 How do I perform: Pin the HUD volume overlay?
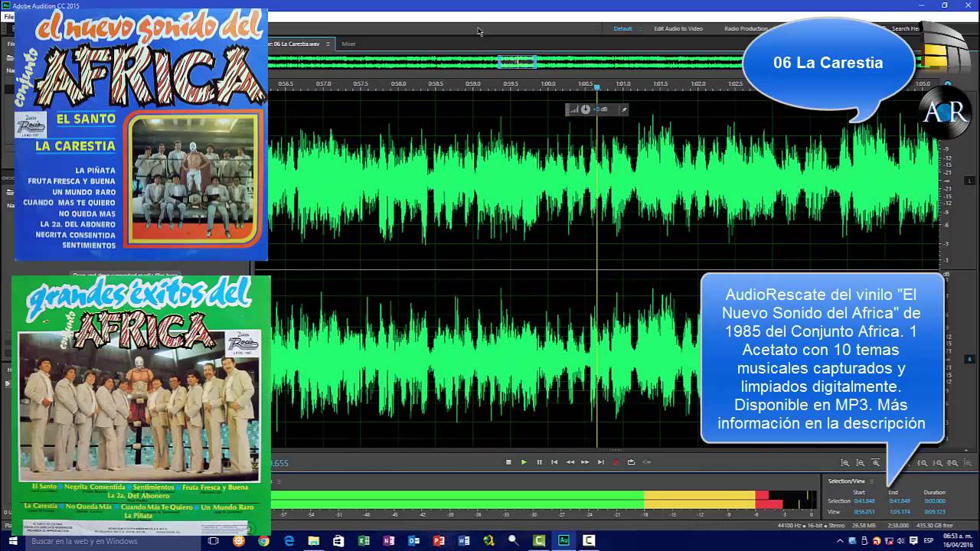[624, 109]
